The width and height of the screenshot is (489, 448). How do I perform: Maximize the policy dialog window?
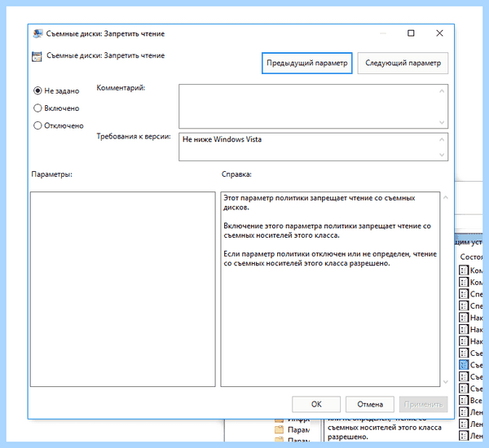coord(411,33)
